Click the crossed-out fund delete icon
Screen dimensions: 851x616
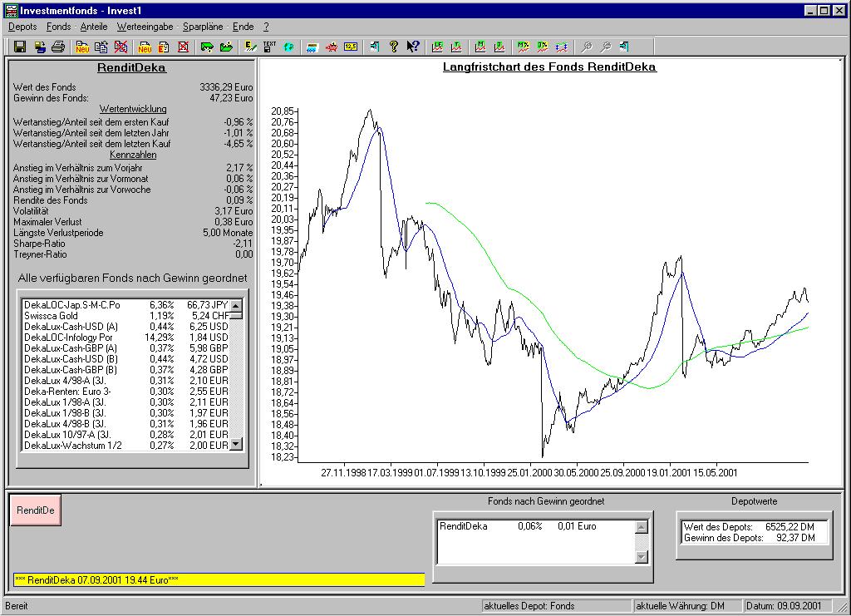184,47
